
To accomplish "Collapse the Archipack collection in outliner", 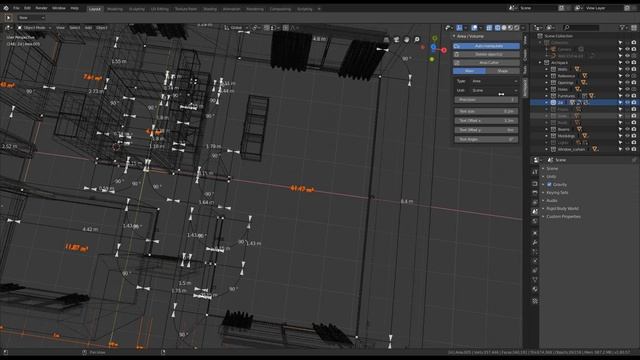I will tap(540, 62).
